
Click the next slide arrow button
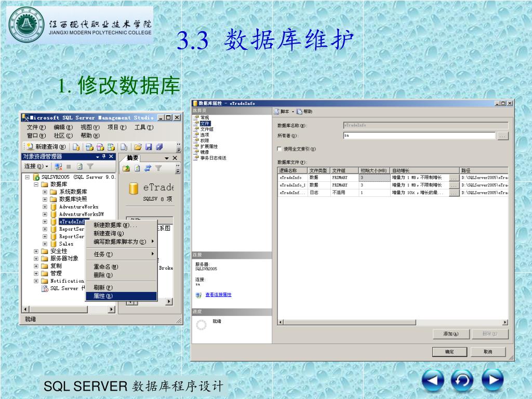tap(493, 380)
